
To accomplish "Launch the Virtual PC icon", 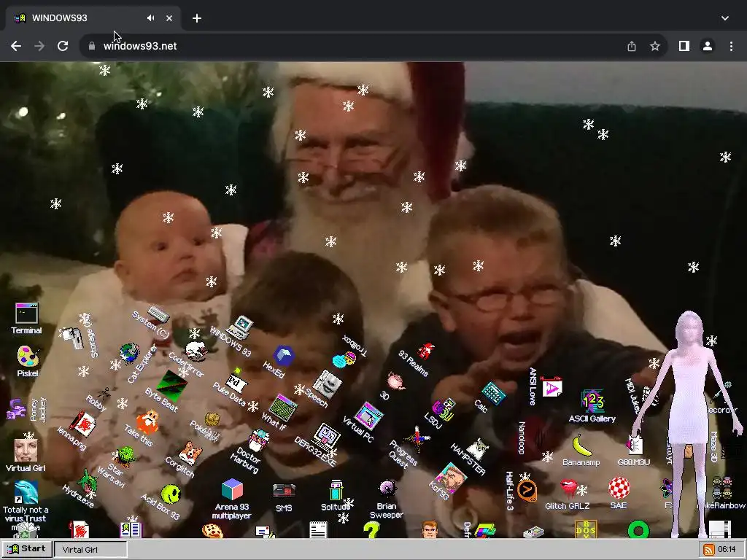I will (368, 416).
